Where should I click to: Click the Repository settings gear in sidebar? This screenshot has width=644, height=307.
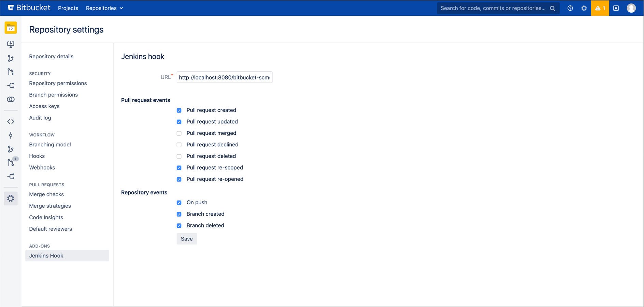(x=11, y=199)
